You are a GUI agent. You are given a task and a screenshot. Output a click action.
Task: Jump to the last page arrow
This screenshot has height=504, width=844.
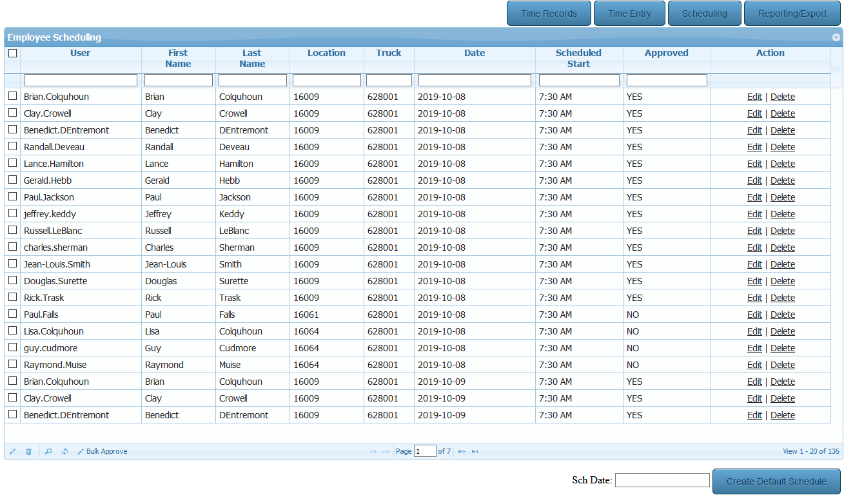[x=475, y=452]
